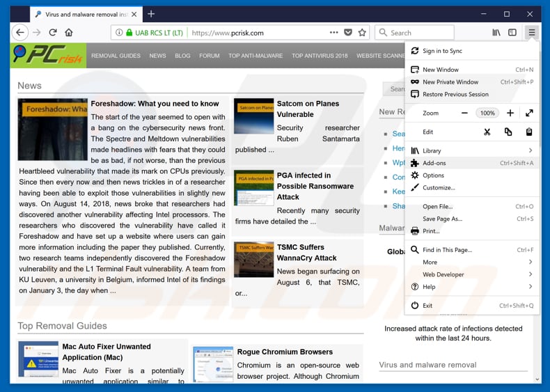Image resolution: width=550 pixels, height=392 pixels.
Task: Go to the Home page icon
Action: [x=69, y=33]
